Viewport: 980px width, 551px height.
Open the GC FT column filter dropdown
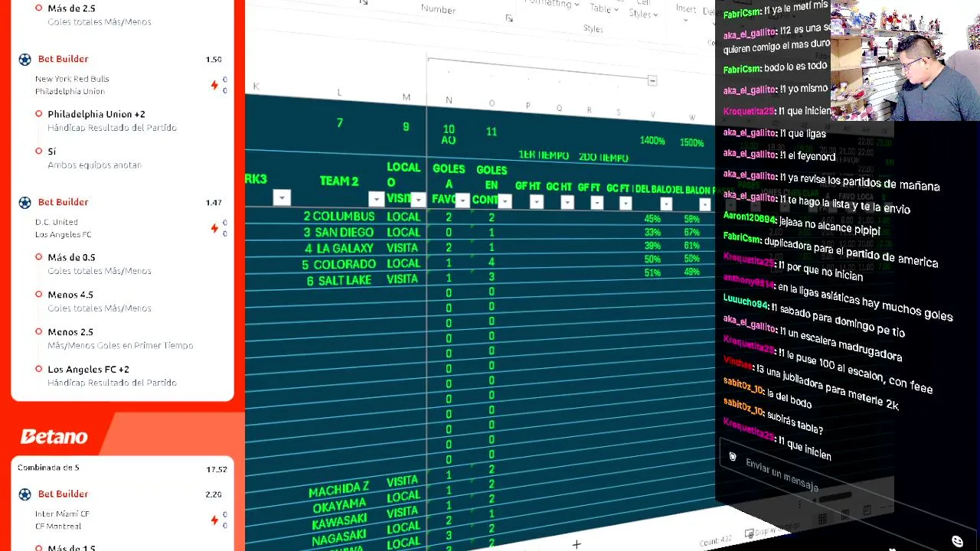(x=626, y=204)
